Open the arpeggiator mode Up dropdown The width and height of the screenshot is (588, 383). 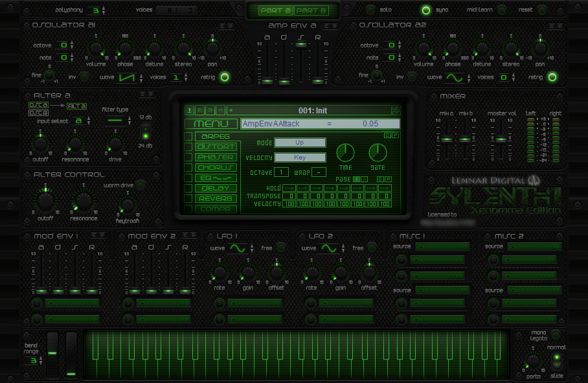click(x=300, y=143)
